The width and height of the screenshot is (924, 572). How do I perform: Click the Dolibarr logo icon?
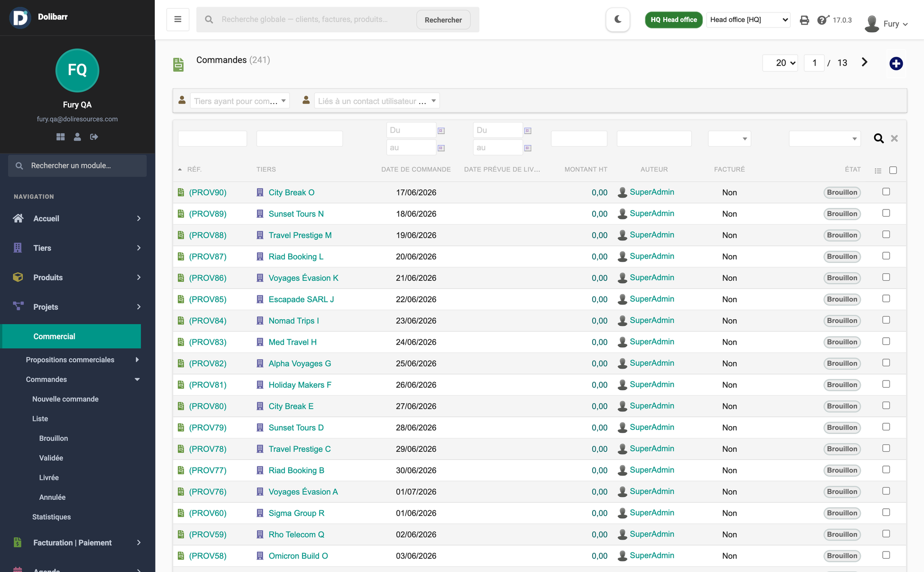pyautogui.click(x=20, y=18)
